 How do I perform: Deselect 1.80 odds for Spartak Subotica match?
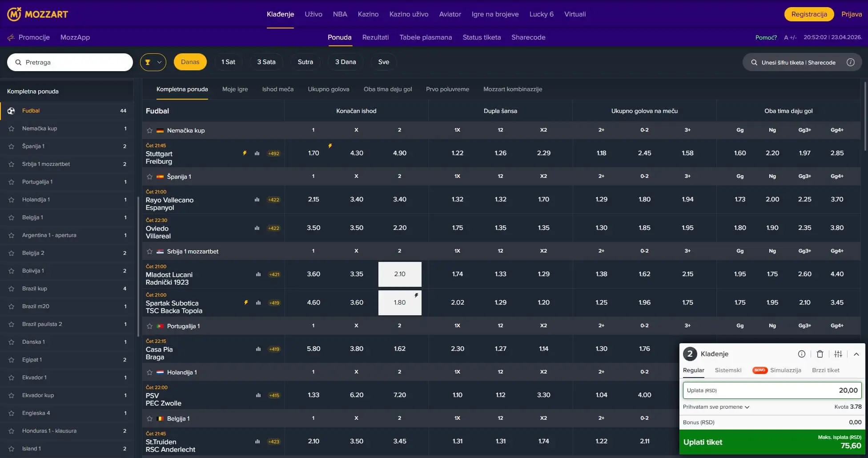400,303
